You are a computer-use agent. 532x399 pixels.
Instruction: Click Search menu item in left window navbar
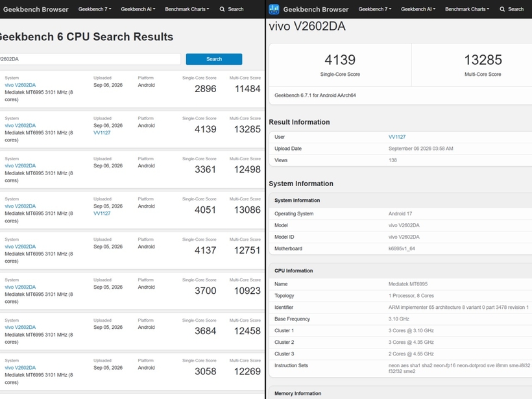click(x=232, y=9)
